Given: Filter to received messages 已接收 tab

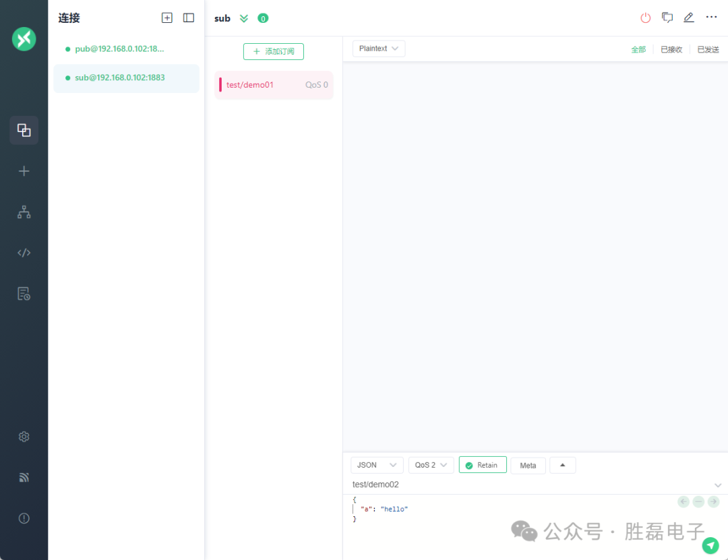Looking at the screenshot, I should pos(671,49).
